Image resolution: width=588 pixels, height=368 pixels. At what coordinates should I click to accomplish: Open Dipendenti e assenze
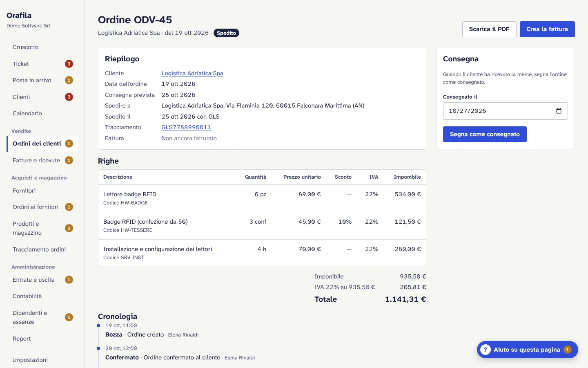point(42,317)
